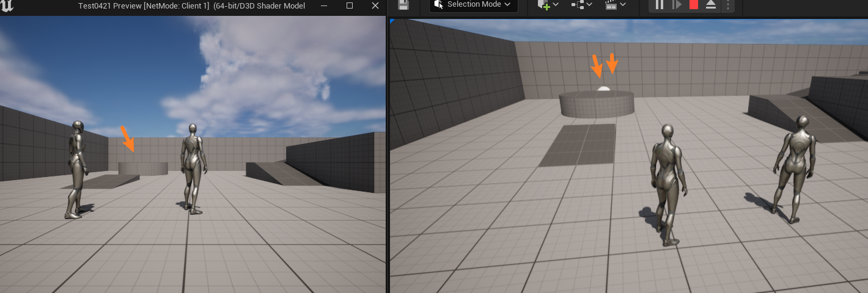The height and width of the screenshot is (293, 868).
Task: Save the current level with the floppy icon
Action: click(x=403, y=5)
